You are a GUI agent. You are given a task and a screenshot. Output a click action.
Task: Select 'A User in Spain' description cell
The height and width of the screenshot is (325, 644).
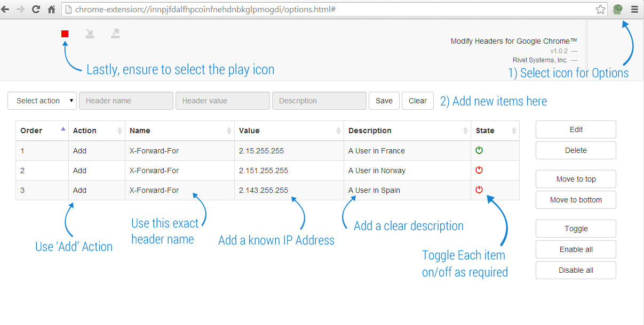(x=408, y=190)
